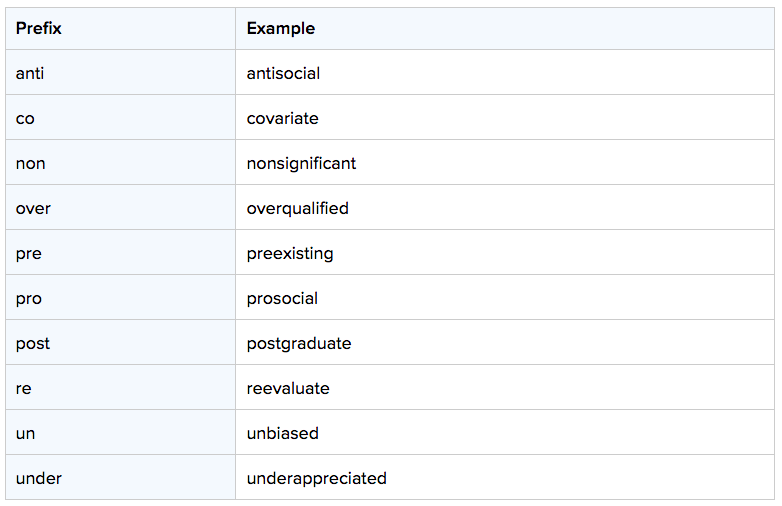The image size is (782, 506).
Task: Select the word 'preexisting'
Action: point(290,254)
